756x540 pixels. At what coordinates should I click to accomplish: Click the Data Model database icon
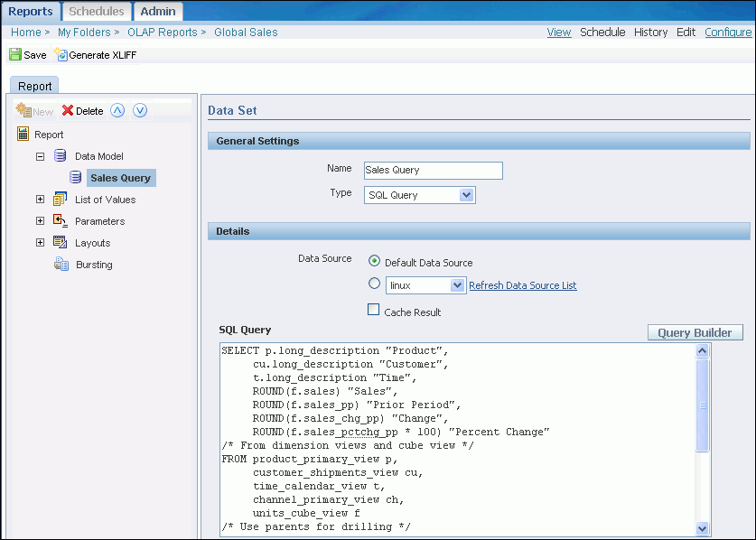point(61,156)
